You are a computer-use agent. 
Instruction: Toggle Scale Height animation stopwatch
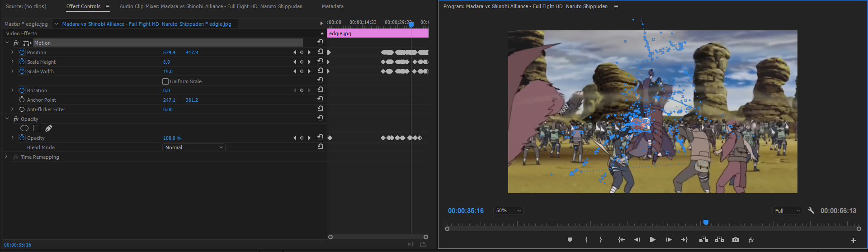coord(22,62)
